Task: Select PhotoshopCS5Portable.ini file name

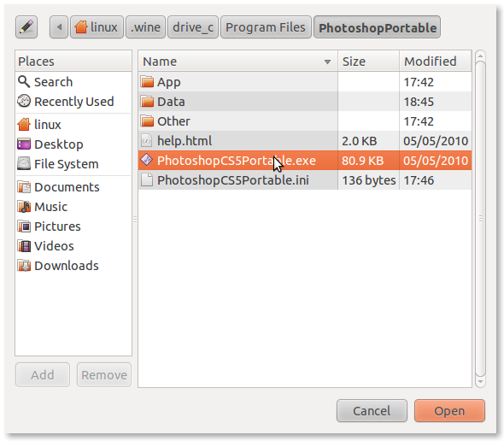Action: tap(233, 180)
